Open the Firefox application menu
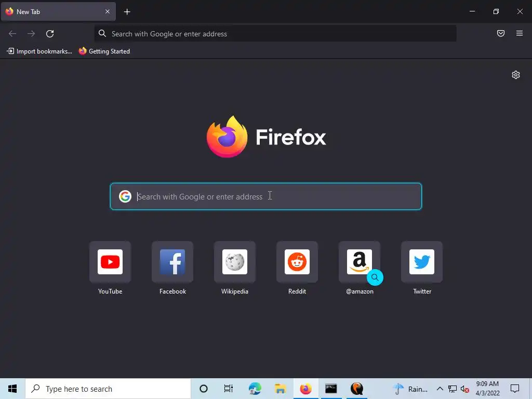Viewport: 532px width, 399px height. click(x=520, y=33)
